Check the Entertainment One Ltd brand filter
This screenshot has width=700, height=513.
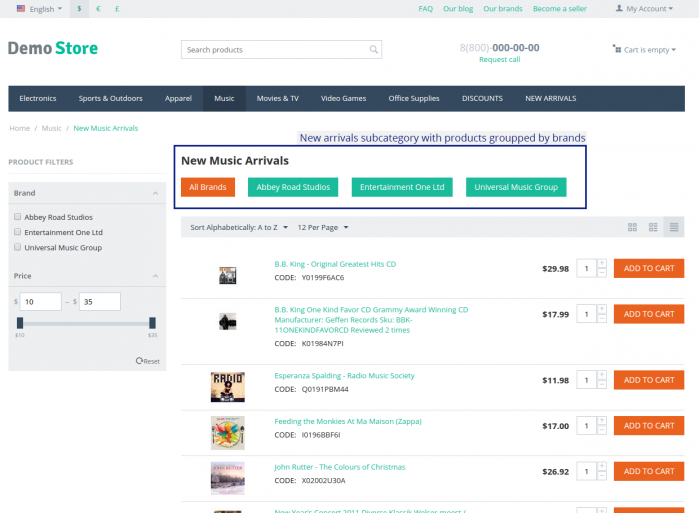click(x=17, y=232)
